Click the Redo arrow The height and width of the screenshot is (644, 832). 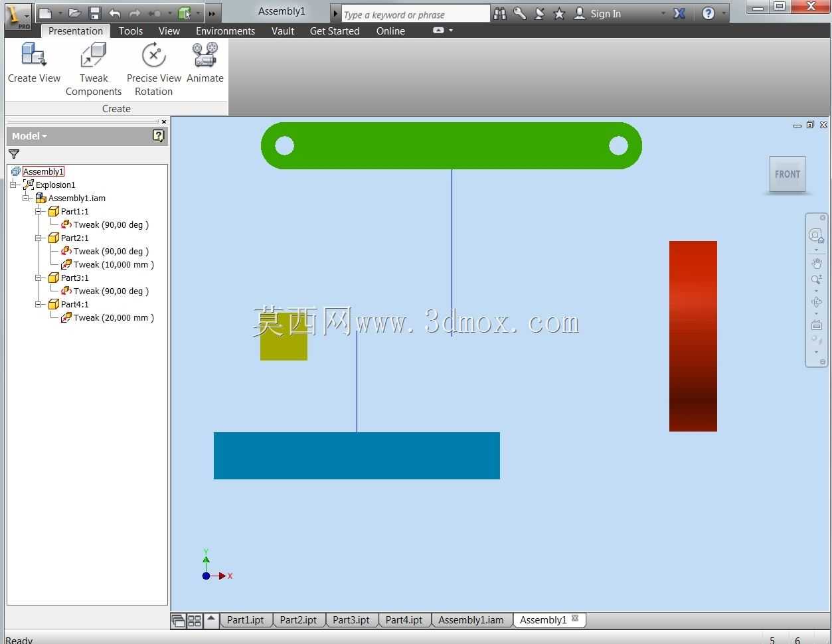[135, 13]
